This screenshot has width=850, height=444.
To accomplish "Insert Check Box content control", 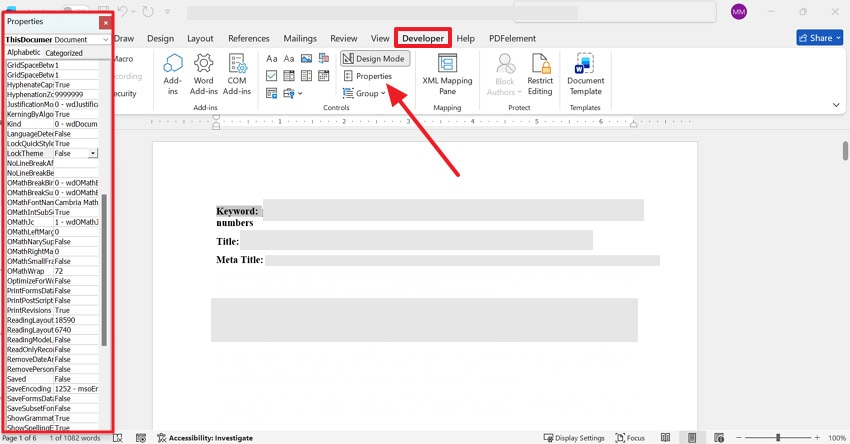I will point(272,76).
